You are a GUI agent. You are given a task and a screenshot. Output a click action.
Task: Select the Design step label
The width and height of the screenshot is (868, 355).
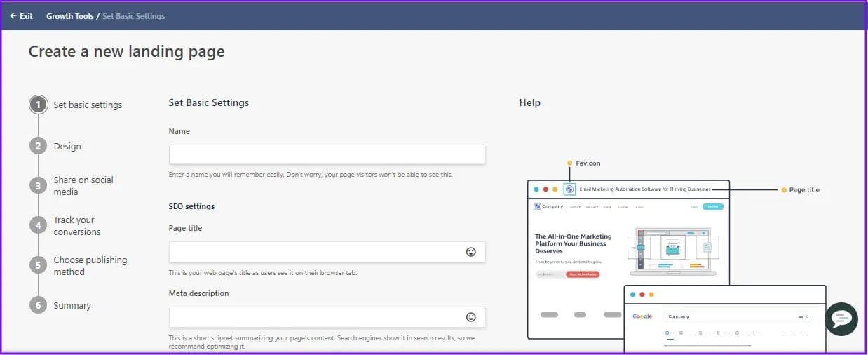click(x=67, y=147)
